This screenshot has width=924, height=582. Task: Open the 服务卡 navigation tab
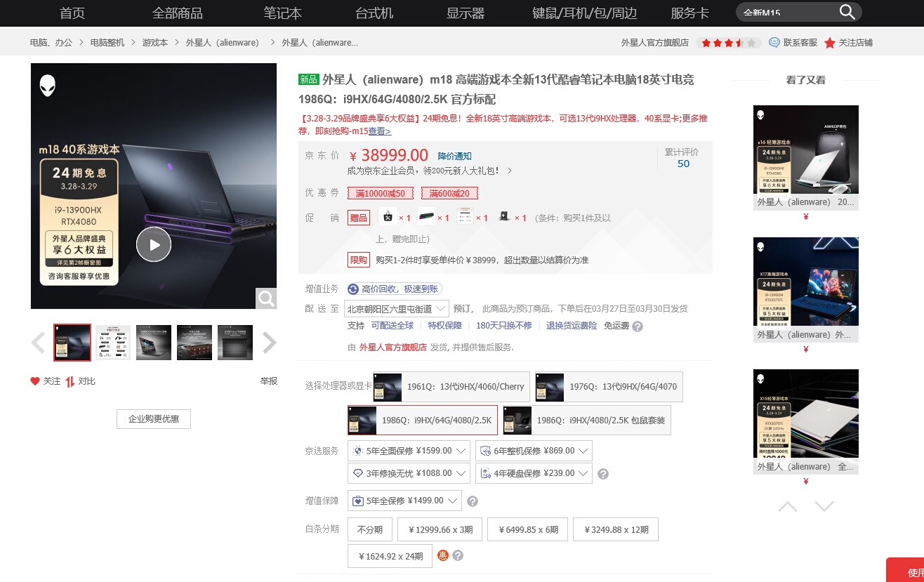689,13
